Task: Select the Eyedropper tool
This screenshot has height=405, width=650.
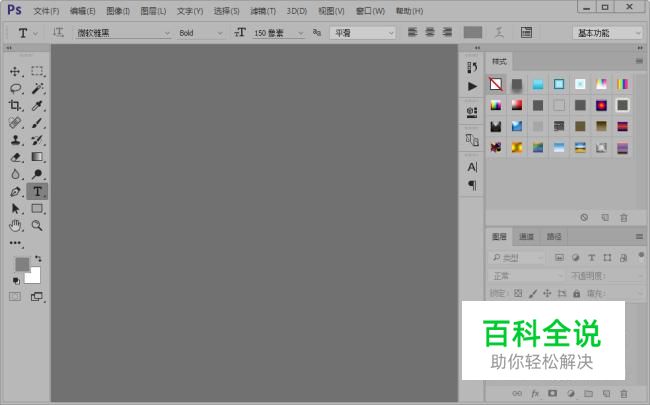Action: [37, 105]
